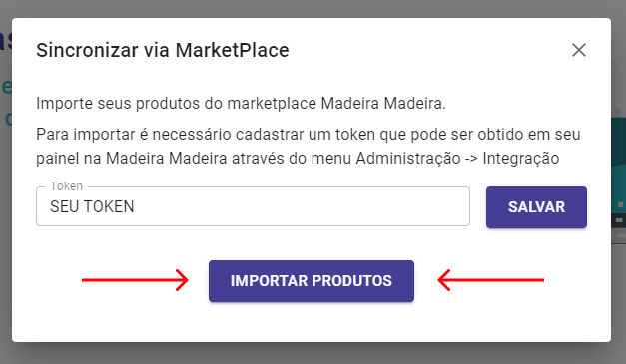
Task: Click the dimmed overlay above the dialog
Action: [x=313, y=8]
